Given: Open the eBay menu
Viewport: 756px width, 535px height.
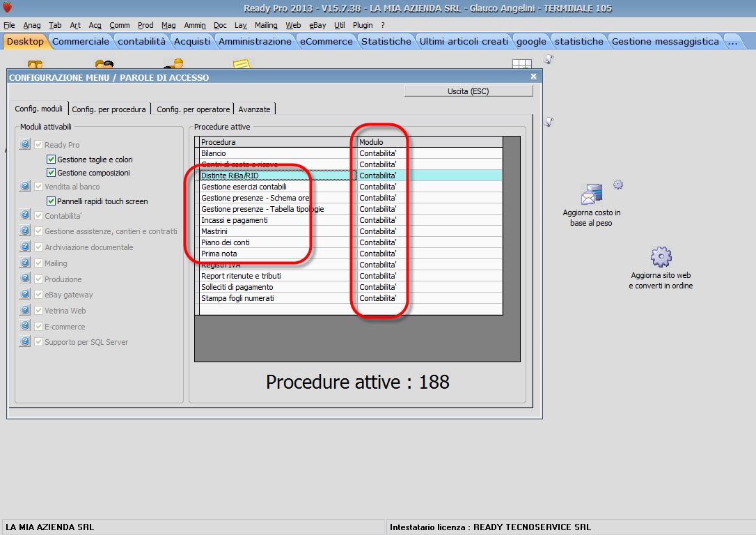Looking at the screenshot, I should (x=317, y=25).
